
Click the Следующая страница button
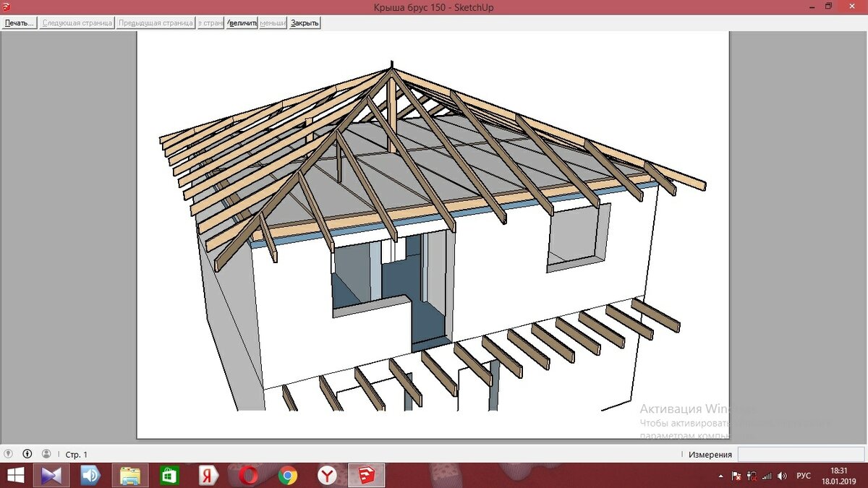(x=77, y=23)
